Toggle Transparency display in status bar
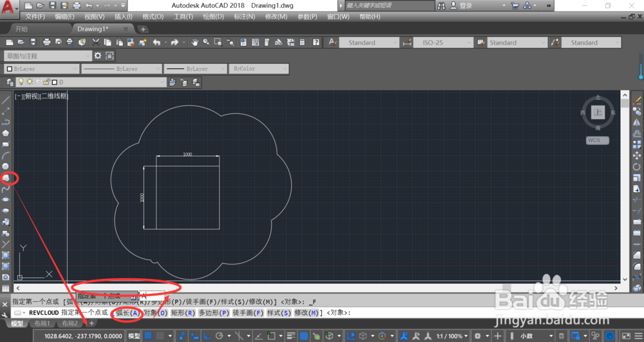 pyautogui.click(x=303, y=336)
